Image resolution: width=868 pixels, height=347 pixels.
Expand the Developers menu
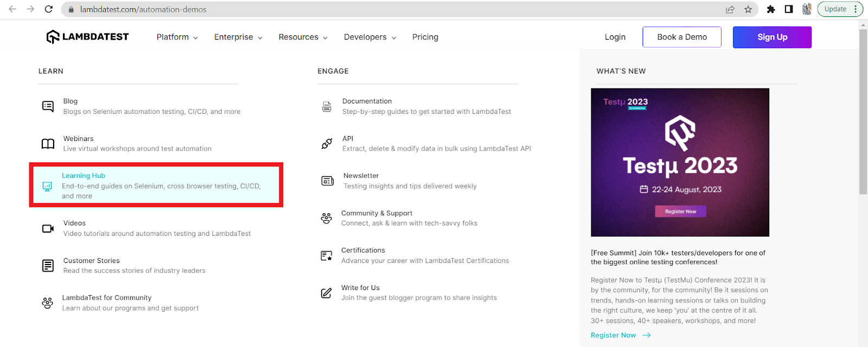click(371, 37)
